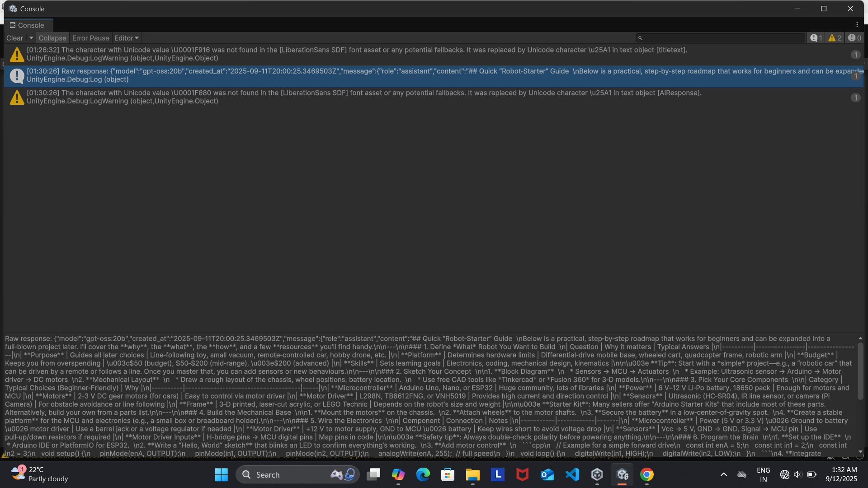868x488 pixels.
Task: Open Unity Hub icon in taskbar
Action: [597, 474]
